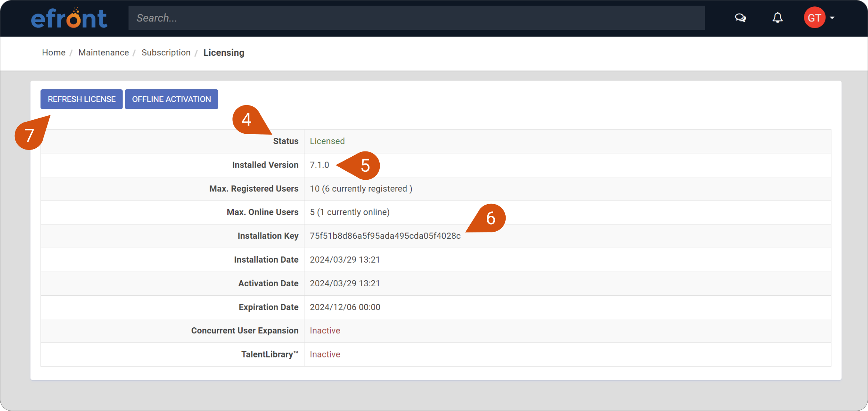This screenshot has height=411, width=868.
Task: Navigate to Home via breadcrumb
Action: [54, 52]
